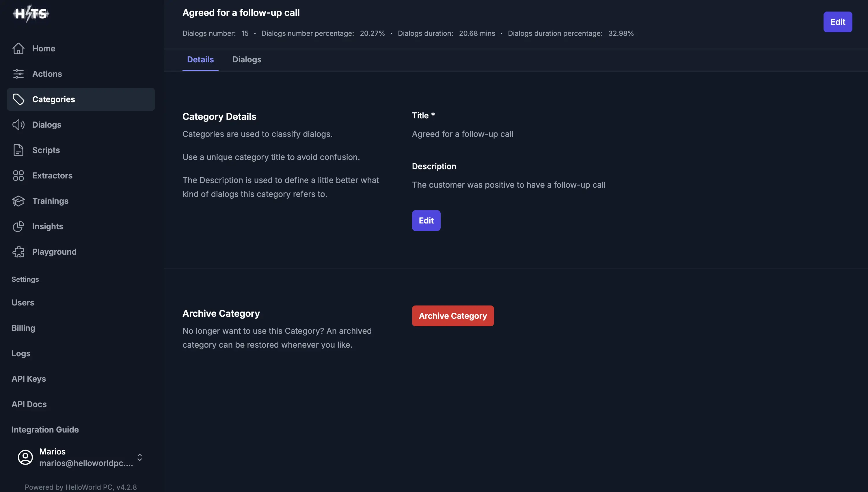Viewport: 868px width, 492px height.
Task: Open the API Keys settings page
Action: [x=29, y=379]
